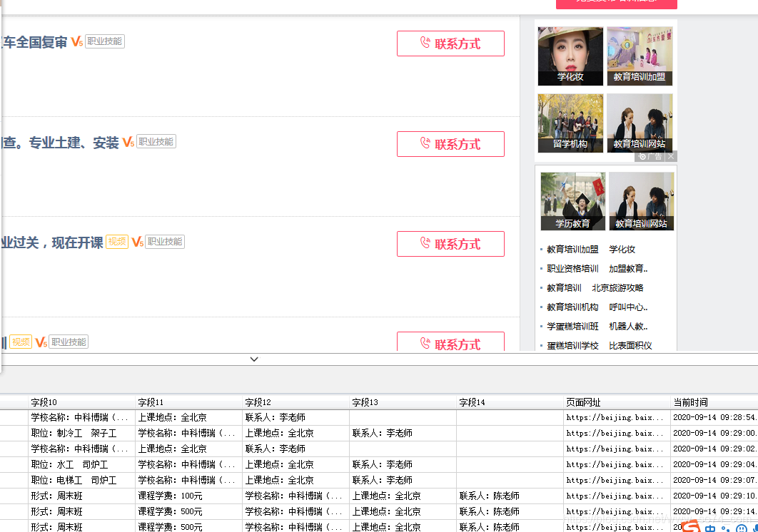
Task: Click the 字段10 column header
Action: 81,402
